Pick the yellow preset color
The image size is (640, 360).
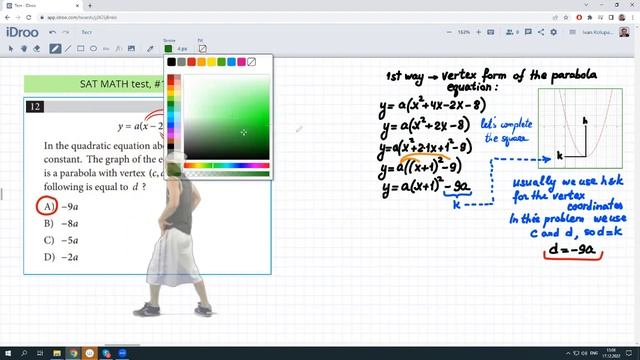(x=211, y=62)
